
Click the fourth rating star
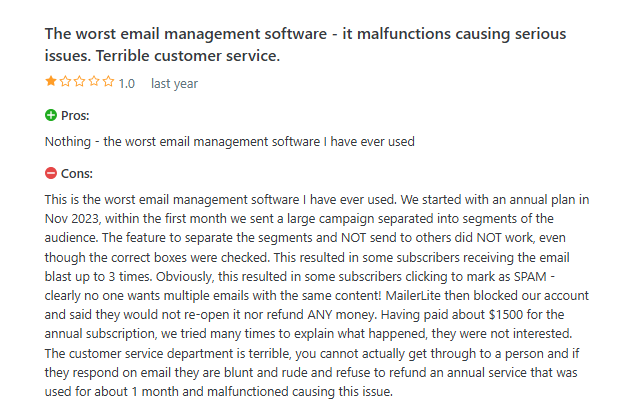coord(93,83)
